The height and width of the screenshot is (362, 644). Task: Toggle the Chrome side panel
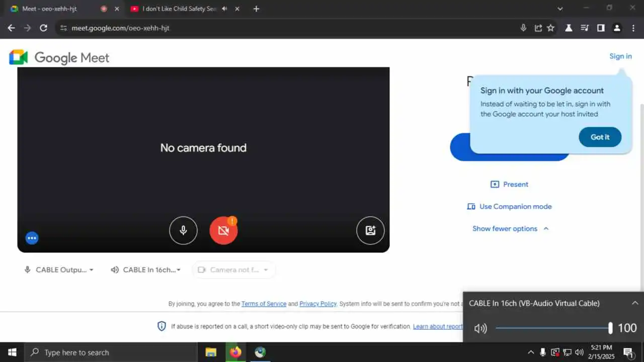click(x=601, y=28)
